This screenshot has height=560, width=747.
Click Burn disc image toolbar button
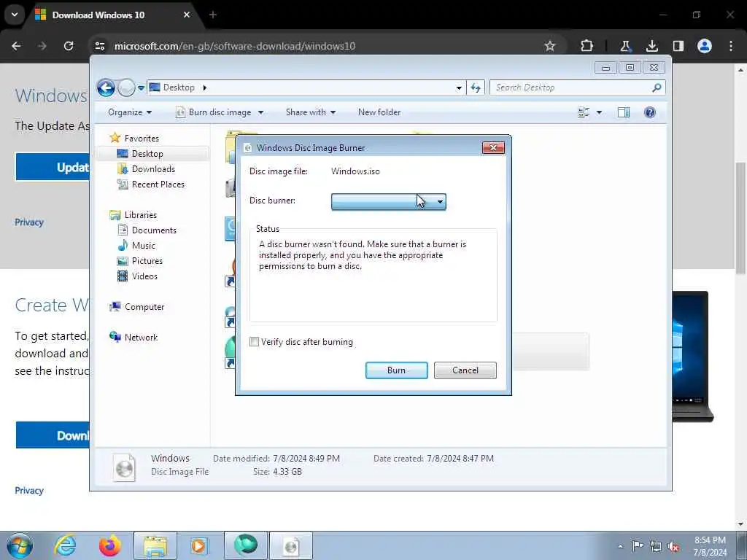[213, 112]
